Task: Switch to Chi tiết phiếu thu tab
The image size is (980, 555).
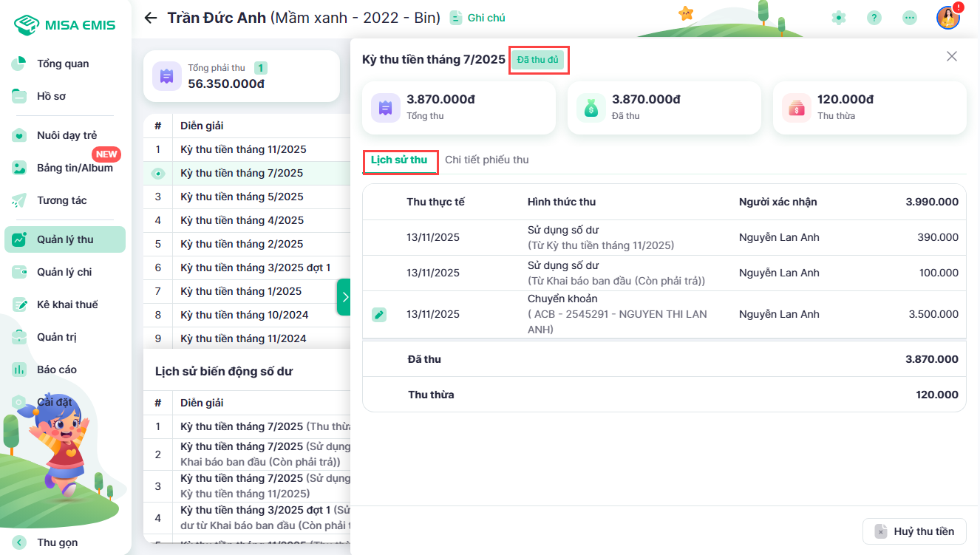Action: pyautogui.click(x=486, y=160)
